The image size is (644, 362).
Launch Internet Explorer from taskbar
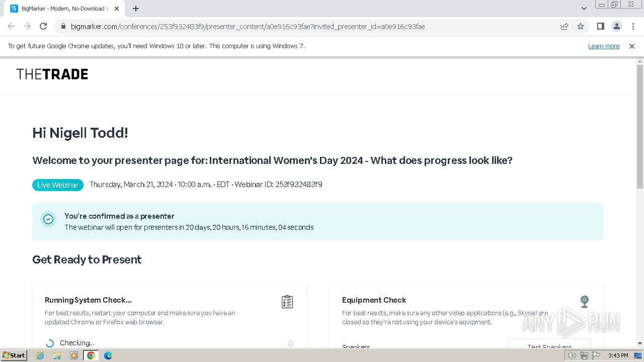click(x=40, y=355)
